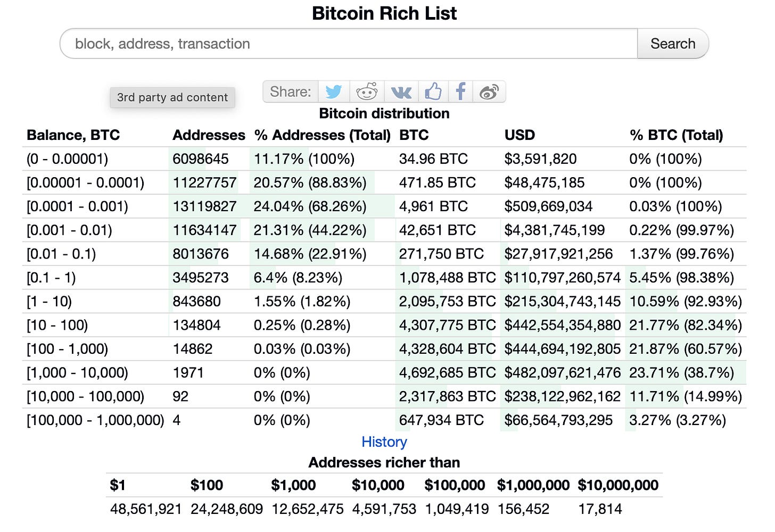Click the [10 - 100) balance range
Screen dimensions: 775x532
pyautogui.click(x=57, y=325)
